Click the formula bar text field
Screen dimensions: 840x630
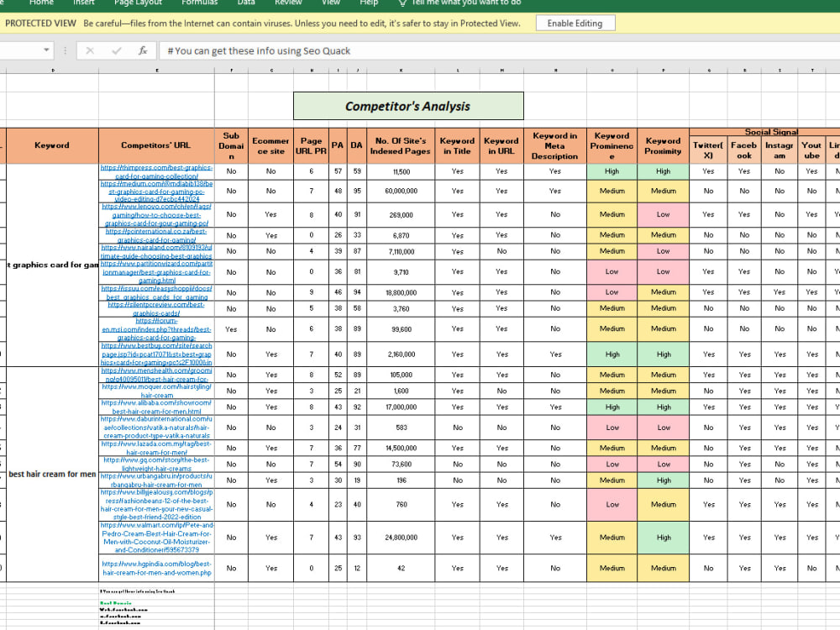click(x=499, y=51)
